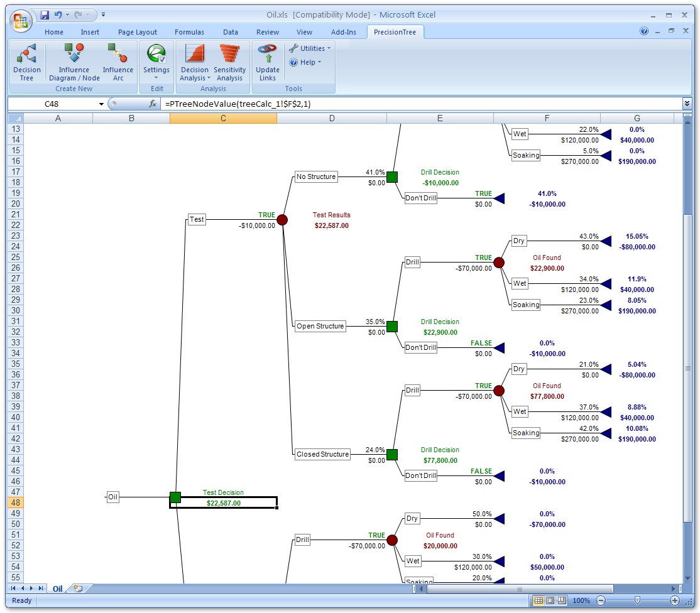The image size is (700, 613).
Task: Select cell with $22,587.00 Test Decision value
Action: point(223,503)
